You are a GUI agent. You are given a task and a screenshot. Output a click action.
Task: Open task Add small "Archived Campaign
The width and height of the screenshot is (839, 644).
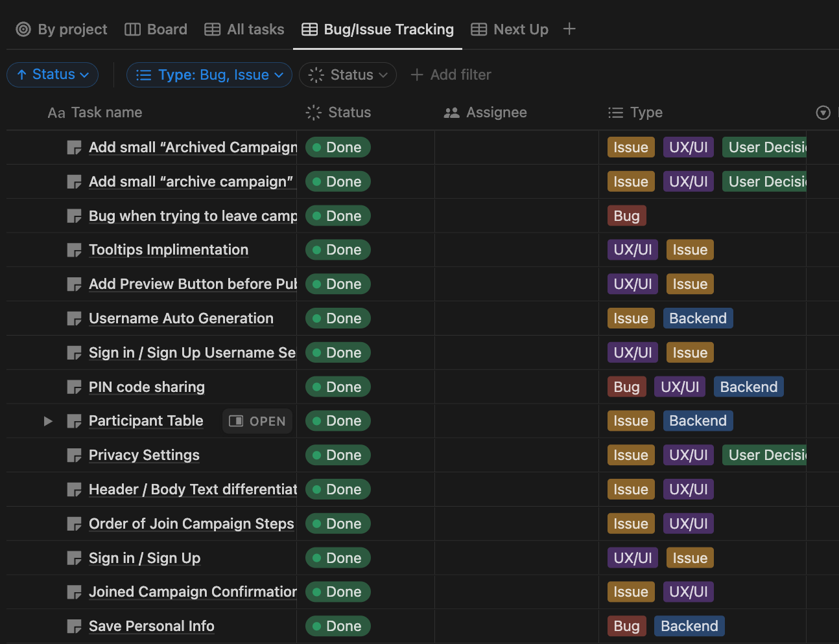(193, 148)
